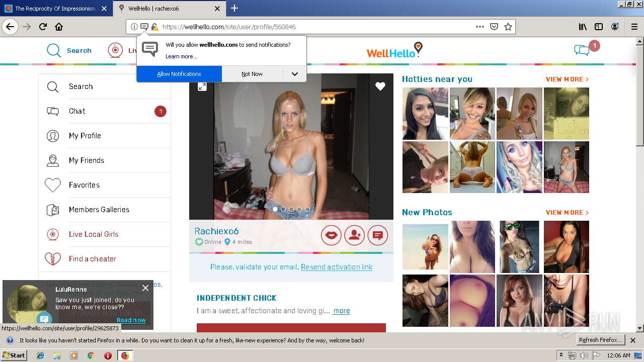
Task: Click Resend activation link
Action: (337, 267)
